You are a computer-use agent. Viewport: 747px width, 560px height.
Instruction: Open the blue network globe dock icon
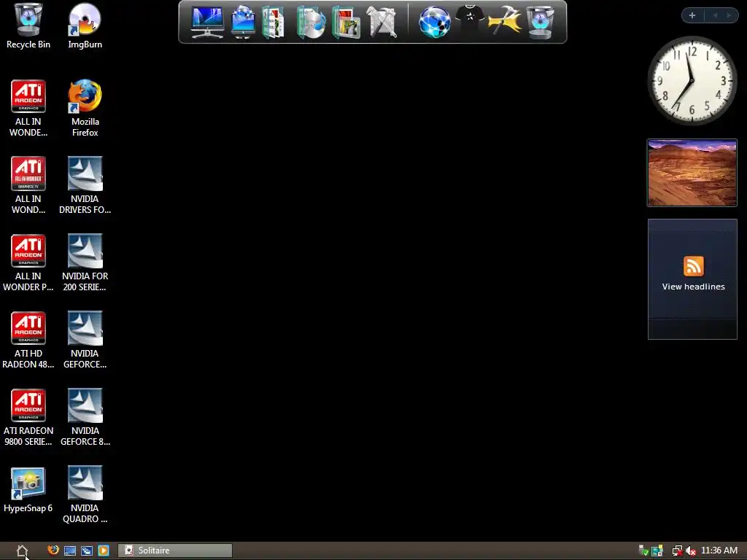tap(435, 22)
